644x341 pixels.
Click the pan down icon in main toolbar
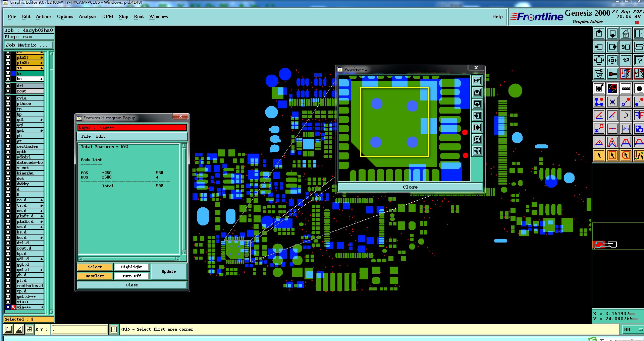coord(612,34)
